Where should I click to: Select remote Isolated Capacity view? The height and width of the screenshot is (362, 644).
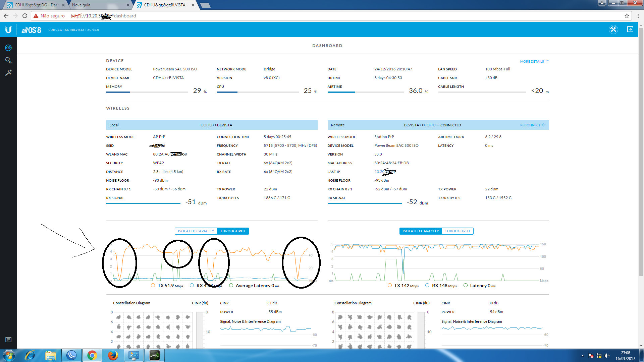421,231
